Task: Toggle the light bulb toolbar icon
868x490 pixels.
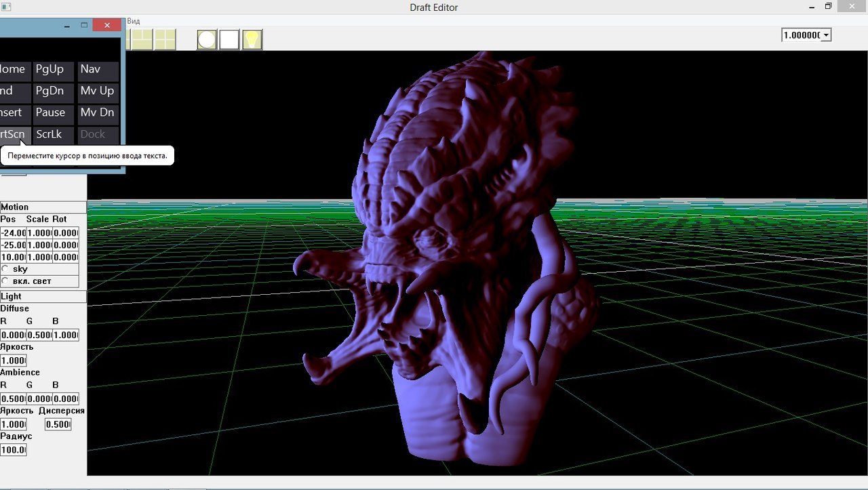Action: (x=252, y=40)
